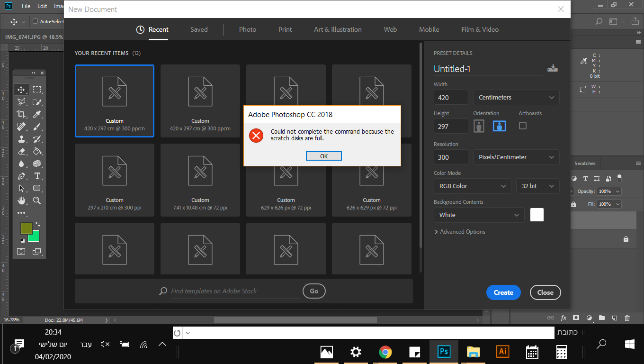Select the Rounded Rectangle shape tool

(37, 188)
